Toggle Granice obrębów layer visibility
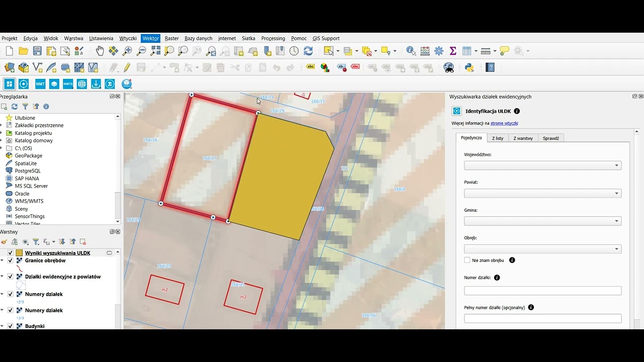The image size is (644, 362). click(10, 260)
